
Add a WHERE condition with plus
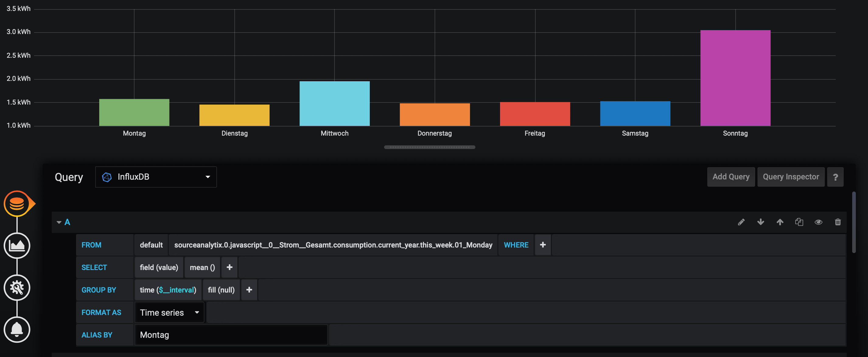coord(542,245)
